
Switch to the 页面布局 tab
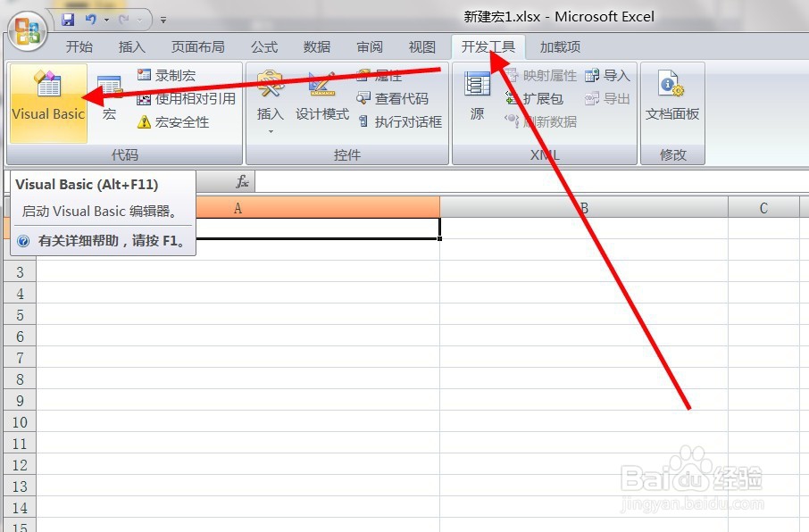tap(197, 47)
